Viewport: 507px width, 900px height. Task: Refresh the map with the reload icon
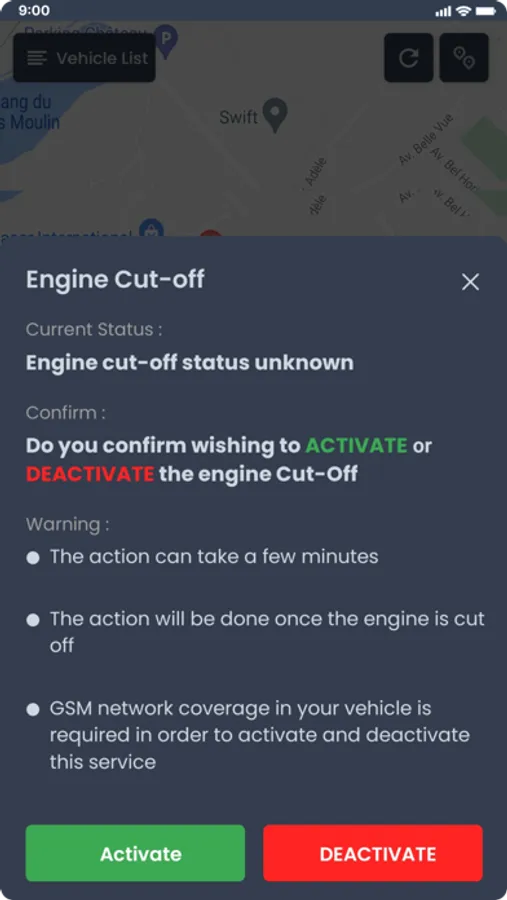[408, 57]
